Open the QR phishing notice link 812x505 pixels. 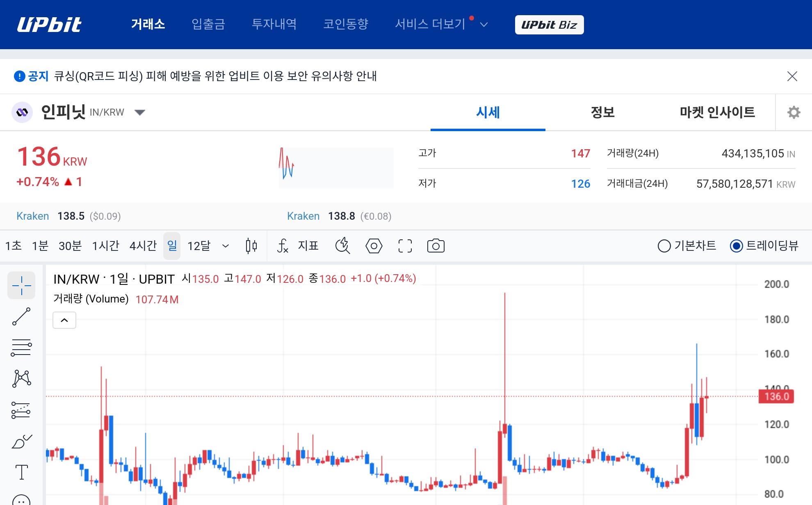pos(215,76)
